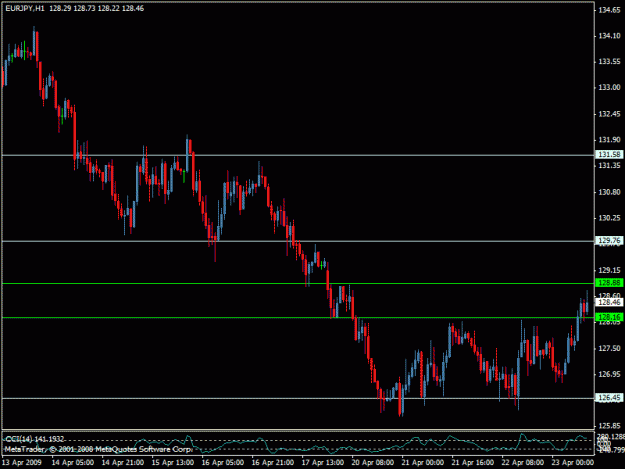
Task: Click the 22 Apr 08:00 time axis label
Action: [523, 462]
